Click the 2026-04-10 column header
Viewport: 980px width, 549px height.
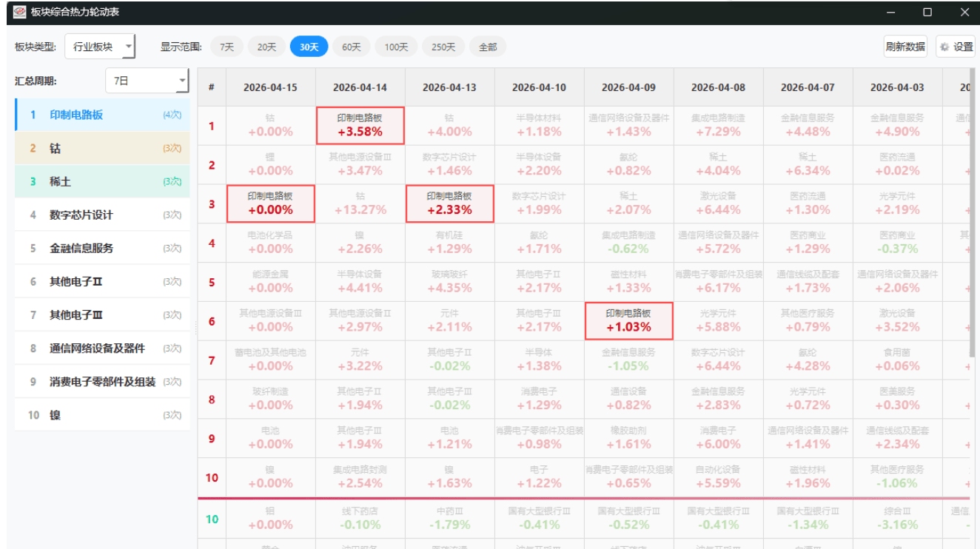540,87
